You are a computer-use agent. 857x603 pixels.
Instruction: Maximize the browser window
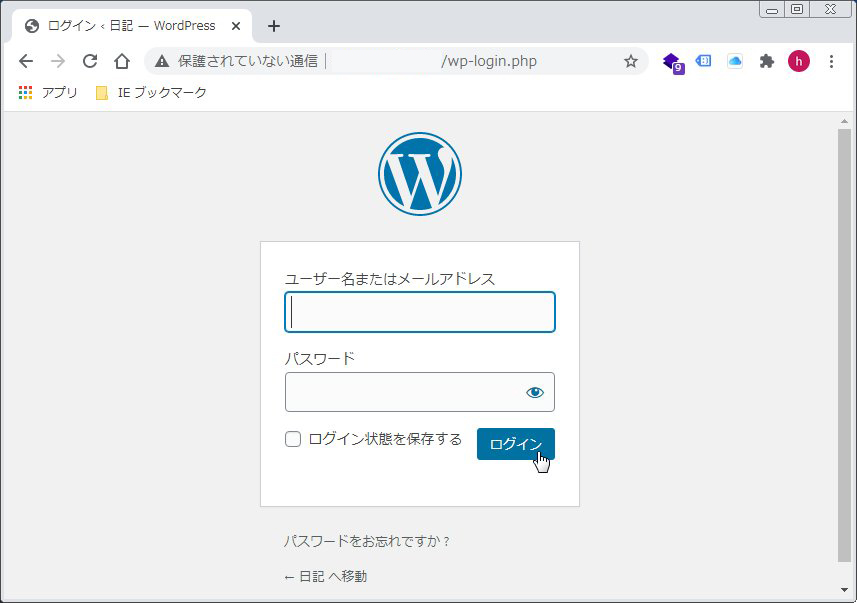click(797, 9)
